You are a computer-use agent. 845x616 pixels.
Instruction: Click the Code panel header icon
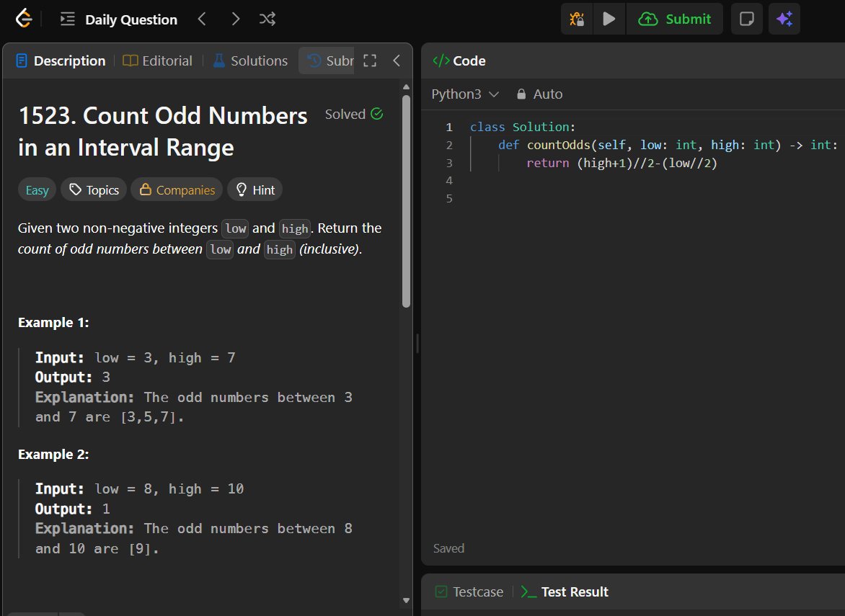pyautogui.click(x=441, y=61)
